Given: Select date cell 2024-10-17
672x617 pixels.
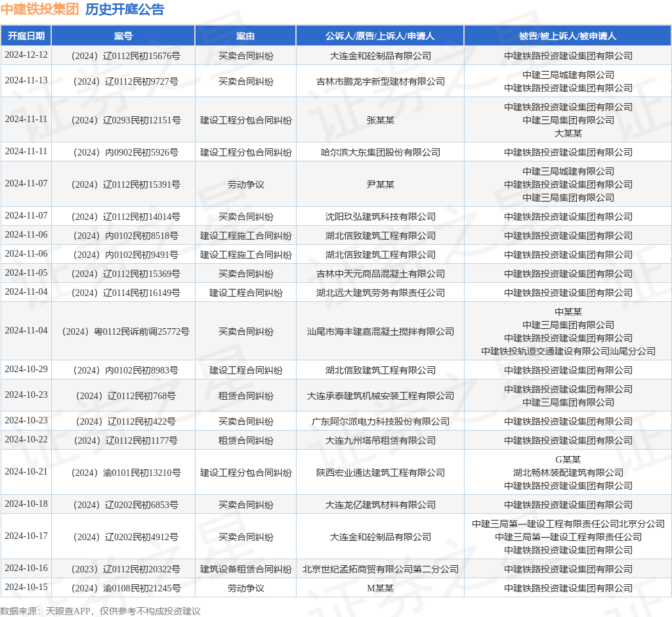Looking at the screenshot, I should click(x=26, y=536).
